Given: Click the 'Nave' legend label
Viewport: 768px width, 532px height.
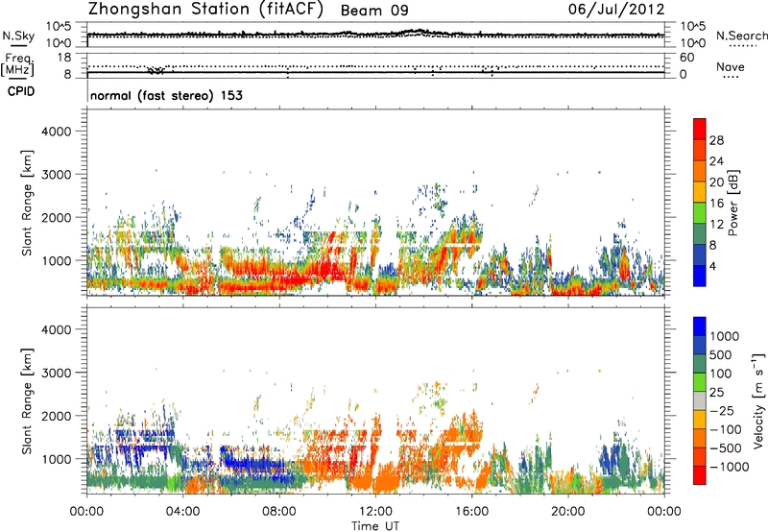Looking at the screenshot, I should tap(731, 66).
